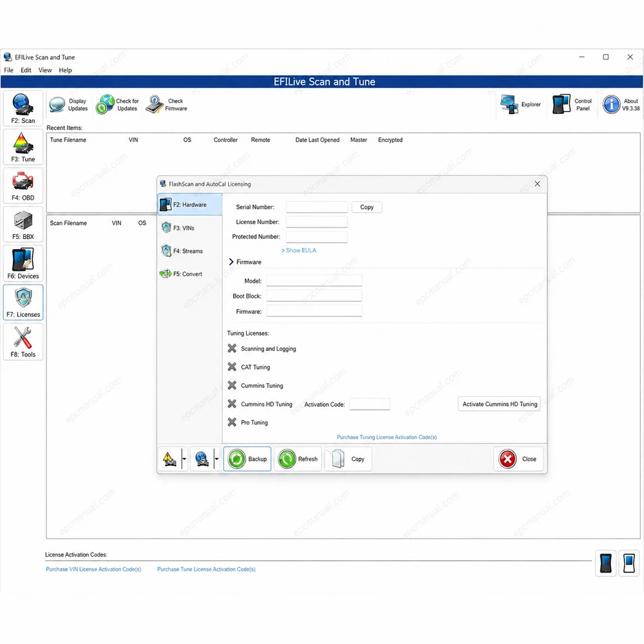Click the Copy button in the dialog footer

point(348,459)
